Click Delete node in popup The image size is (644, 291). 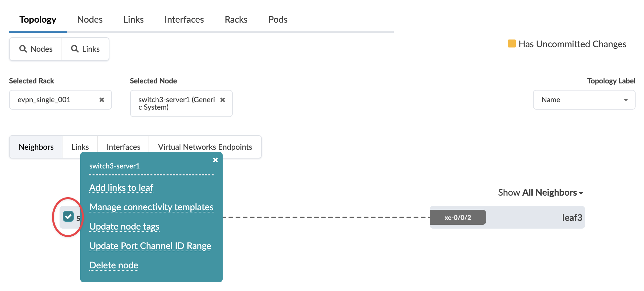pos(114,265)
